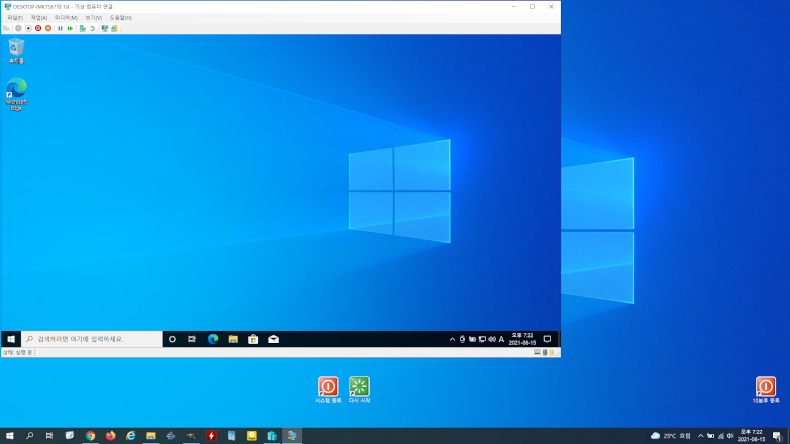Select the Microsoft Edge desktop shortcut in VM

[x=16, y=94]
